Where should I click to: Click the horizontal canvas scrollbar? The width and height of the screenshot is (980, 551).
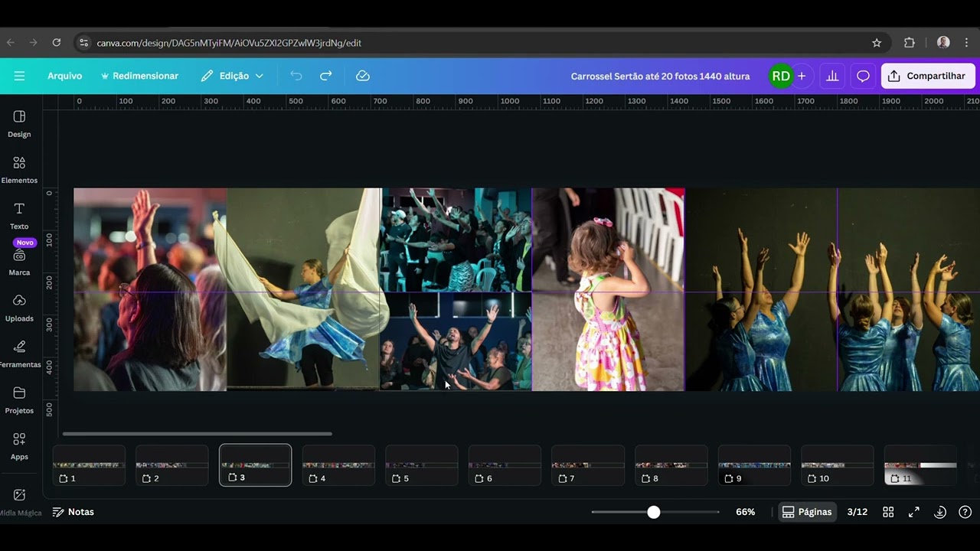(198, 434)
